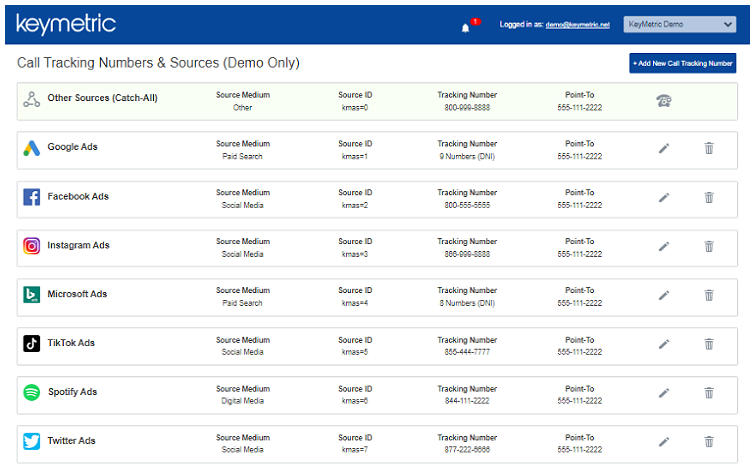This screenshot has height=473, width=755.
Task: Open the logged-in email link
Action: click(x=577, y=25)
